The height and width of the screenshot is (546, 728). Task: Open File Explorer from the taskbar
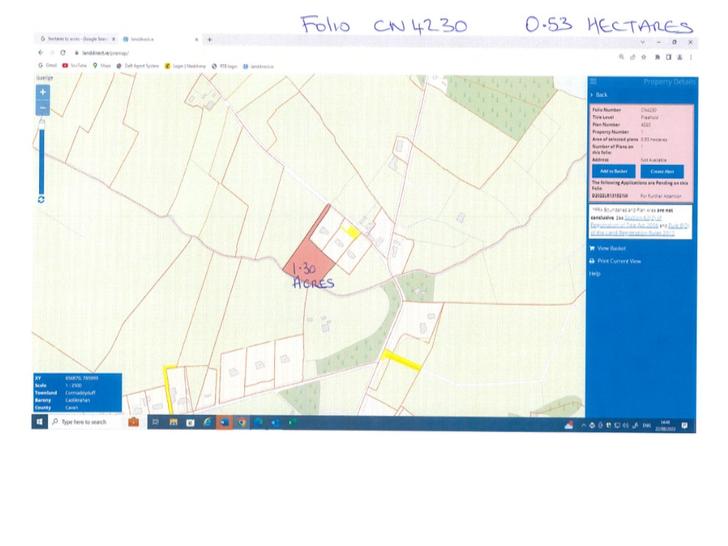click(173, 422)
